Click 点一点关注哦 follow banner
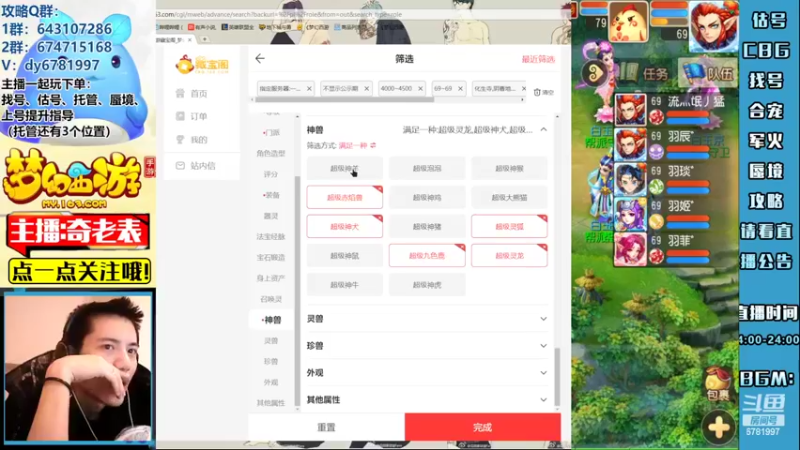The width and height of the screenshot is (800, 450). 79,271
